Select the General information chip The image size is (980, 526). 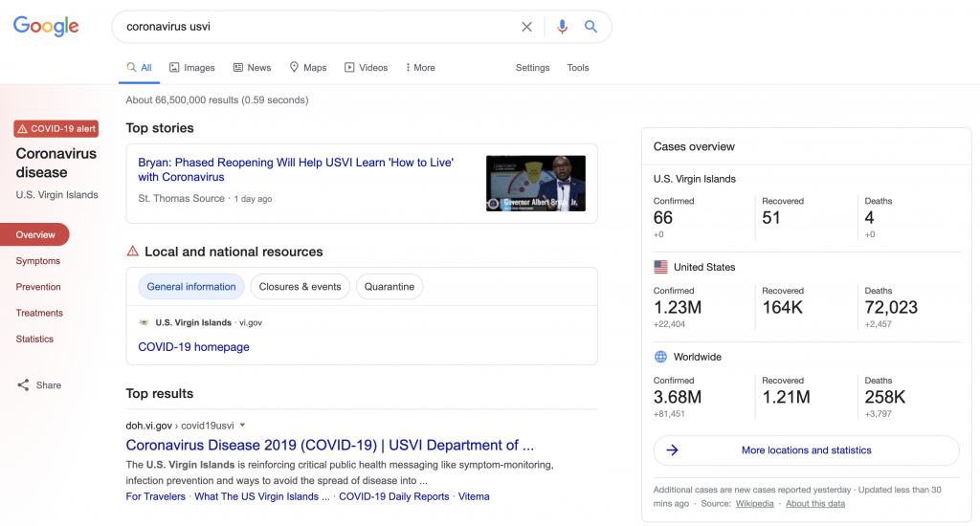(x=191, y=287)
